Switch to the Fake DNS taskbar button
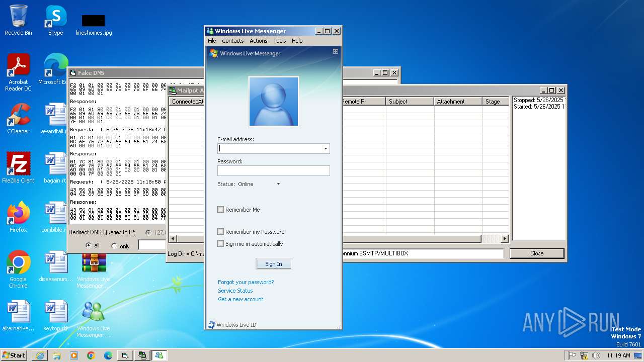This screenshot has height=362, width=644. 125,355
